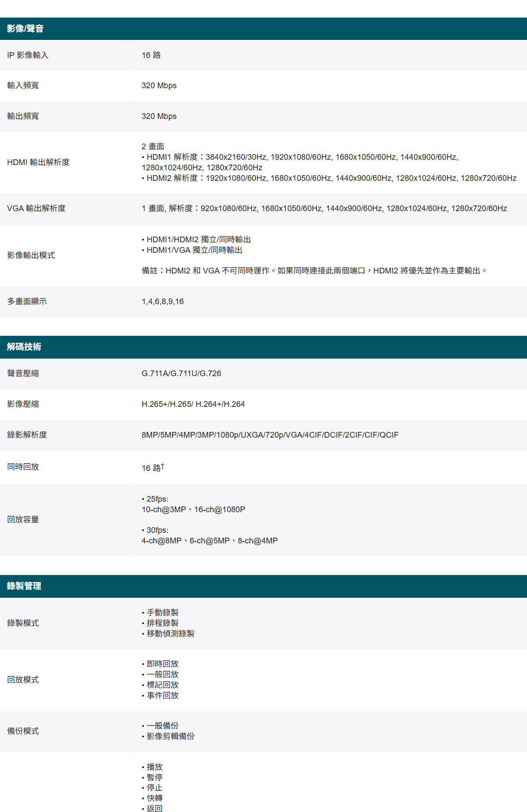Click the H.265+/H.265/ H.264+/H.264 value
This screenshot has width=527, height=812.
pyautogui.click(x=193, y=404)
